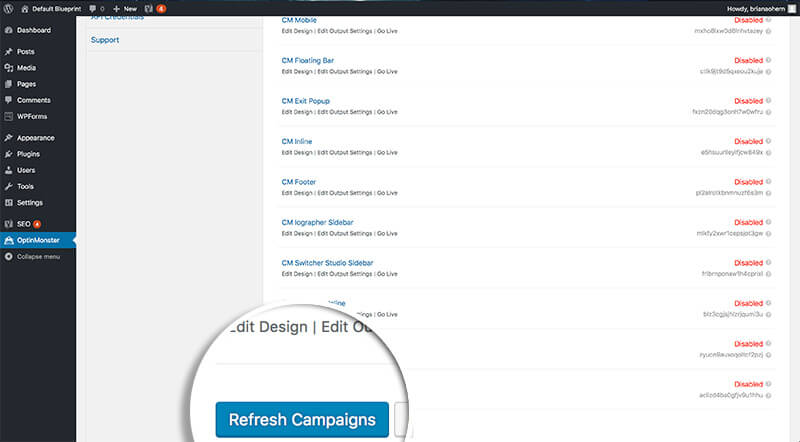This screenshot has height=442, width=800.
Task: Click Go Live under CM Footer
Action: click(387, 193)
